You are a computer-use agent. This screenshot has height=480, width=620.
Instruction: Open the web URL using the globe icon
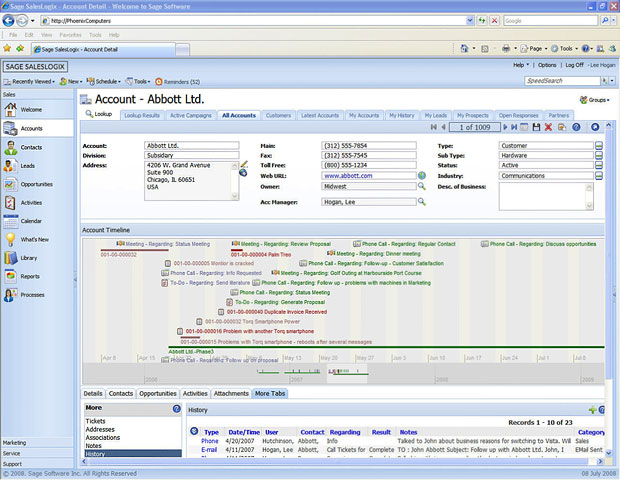(422, 176)
